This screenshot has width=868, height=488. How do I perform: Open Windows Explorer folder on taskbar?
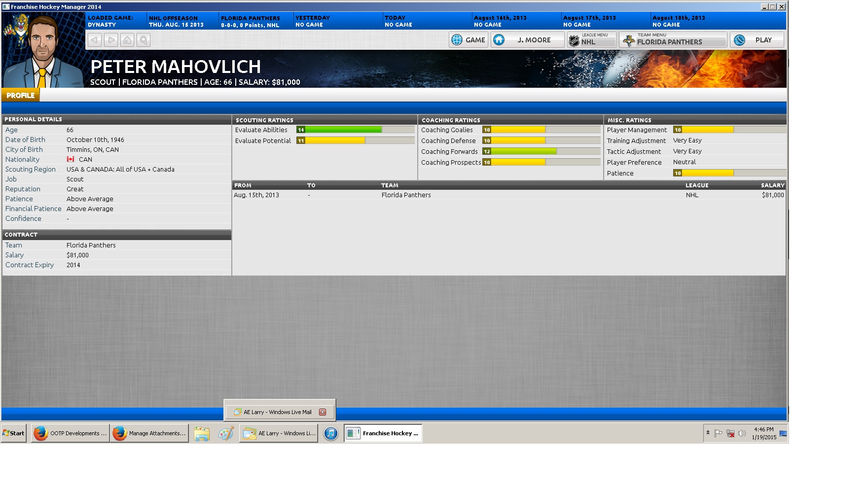[202, 433]
